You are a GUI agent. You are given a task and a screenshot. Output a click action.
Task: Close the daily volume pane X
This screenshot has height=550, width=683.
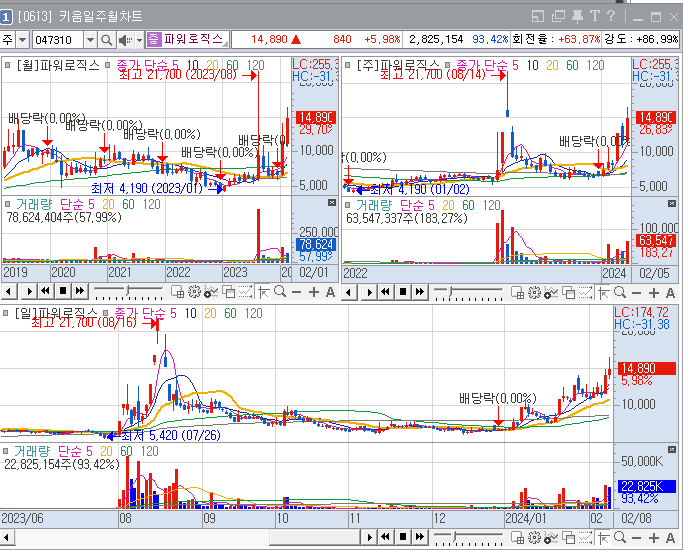[x=672, y=449]
